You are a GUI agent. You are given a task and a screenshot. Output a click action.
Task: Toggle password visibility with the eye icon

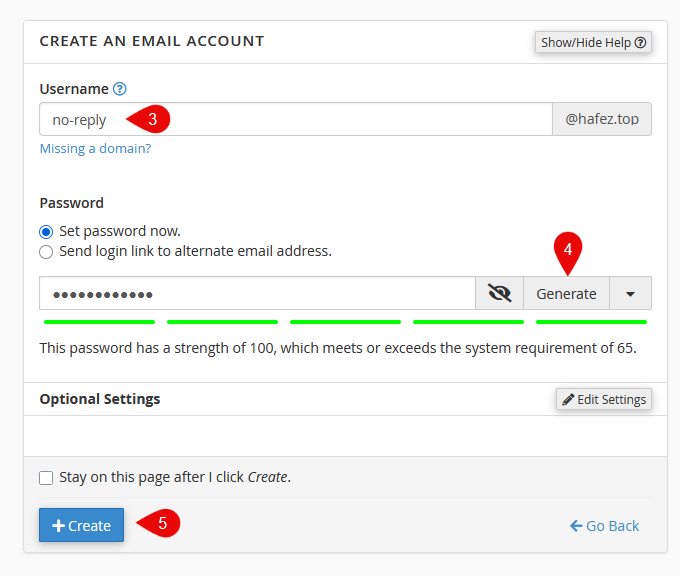pyautogui.click(x=500, y=293)
